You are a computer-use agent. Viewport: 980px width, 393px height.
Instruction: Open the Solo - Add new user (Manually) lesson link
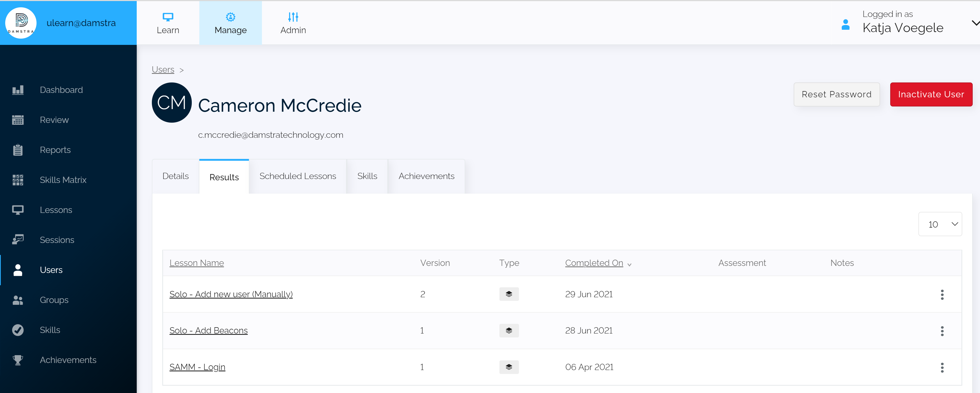[231, 294]
